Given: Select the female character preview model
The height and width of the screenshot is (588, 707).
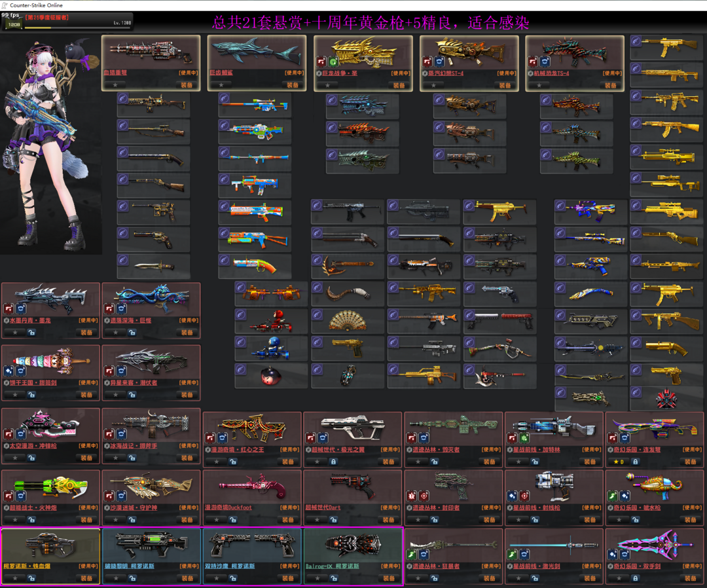Looking at the screenshot, I should click(x=47, y=144).
